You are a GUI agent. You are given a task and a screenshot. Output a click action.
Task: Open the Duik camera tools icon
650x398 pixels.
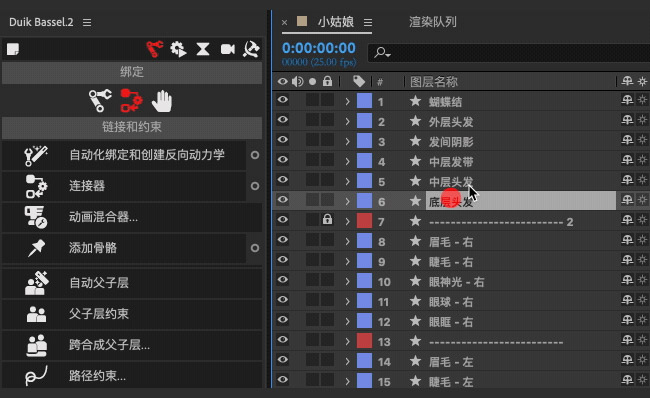coord(228,49)
